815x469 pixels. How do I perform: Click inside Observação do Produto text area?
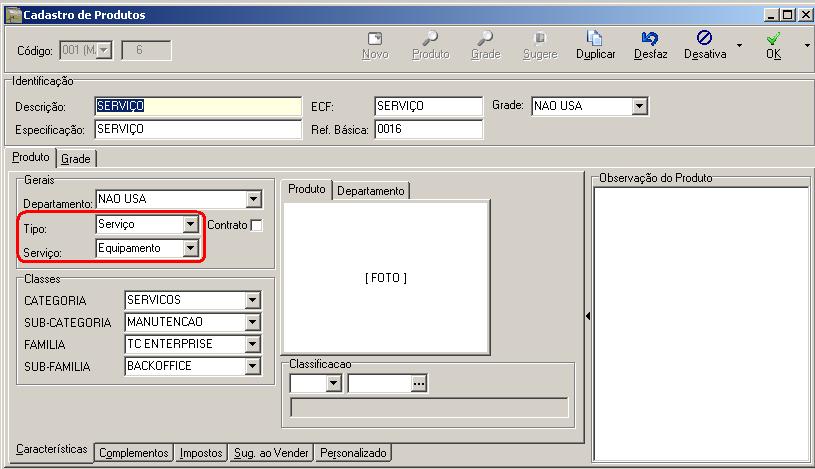tap(701, 323)
